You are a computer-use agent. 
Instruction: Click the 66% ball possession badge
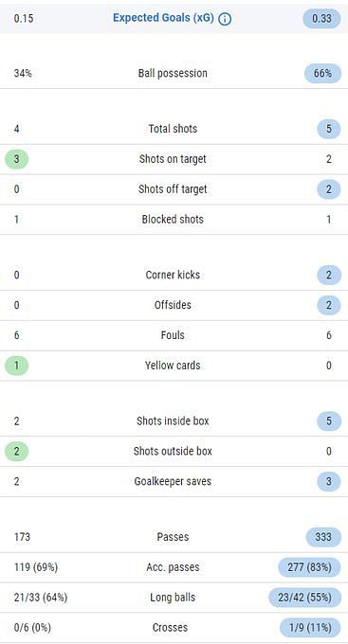pos(322,74)
